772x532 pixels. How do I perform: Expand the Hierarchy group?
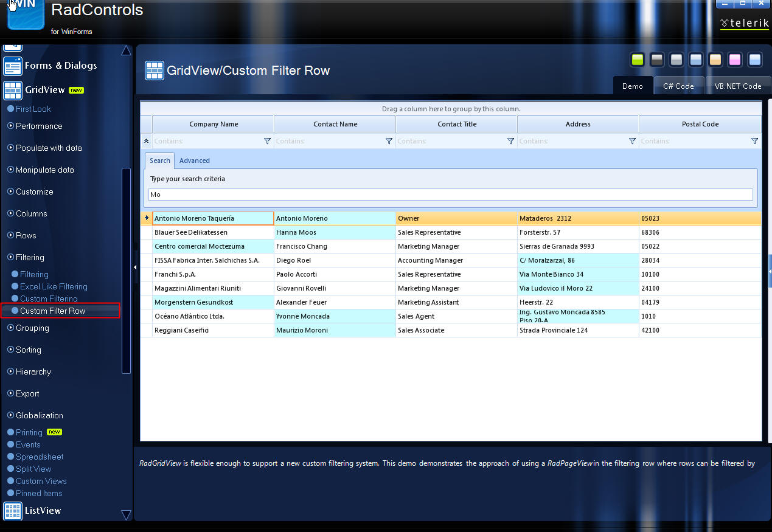(x=10, y=371)
